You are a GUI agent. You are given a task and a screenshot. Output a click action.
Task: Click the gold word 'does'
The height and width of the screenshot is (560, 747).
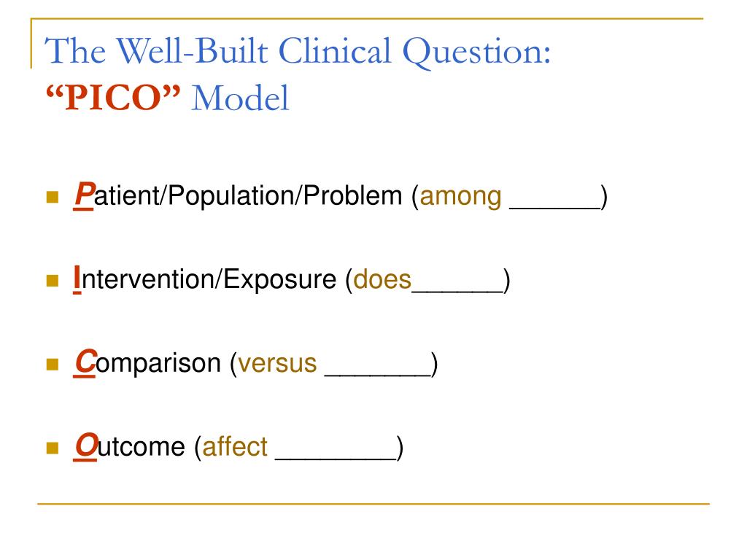point(382,279)
